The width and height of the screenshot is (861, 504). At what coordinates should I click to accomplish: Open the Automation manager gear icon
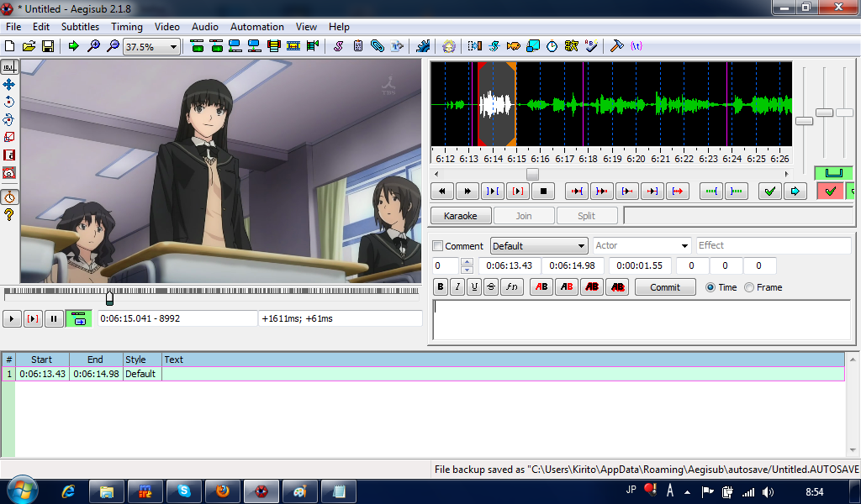[x=423, y=46]
